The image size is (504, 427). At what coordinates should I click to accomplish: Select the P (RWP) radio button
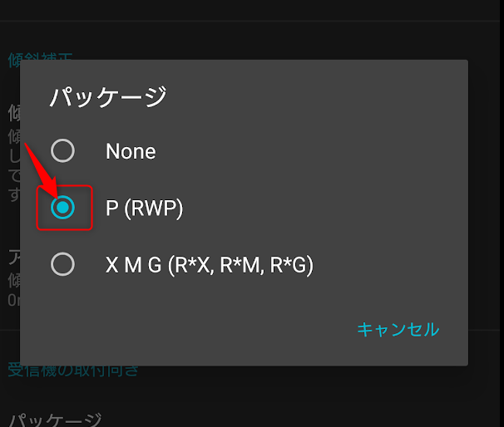tap(62, 208)
